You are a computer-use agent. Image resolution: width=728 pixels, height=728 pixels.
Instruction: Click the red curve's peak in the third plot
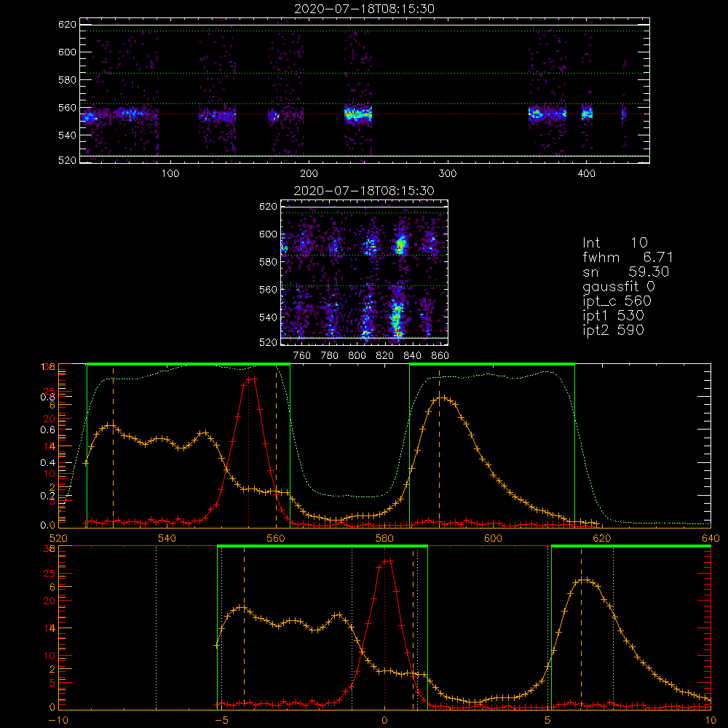tap(251, 379)
